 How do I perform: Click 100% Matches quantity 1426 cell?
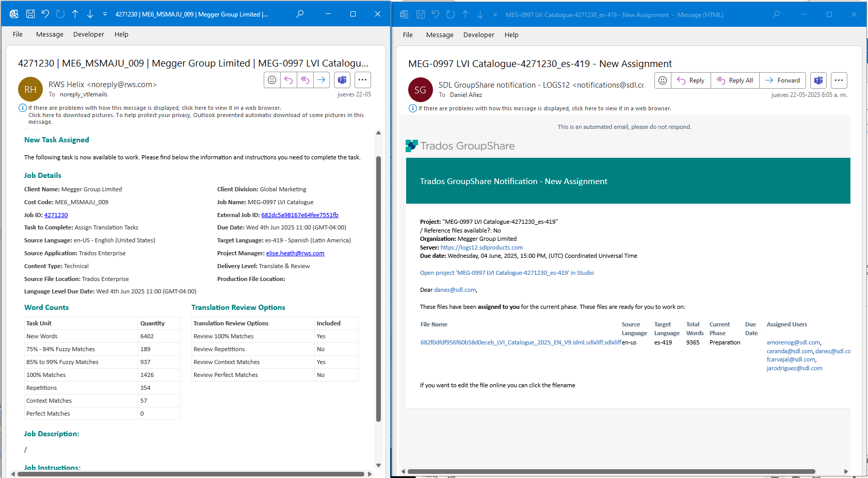[159, 375]
